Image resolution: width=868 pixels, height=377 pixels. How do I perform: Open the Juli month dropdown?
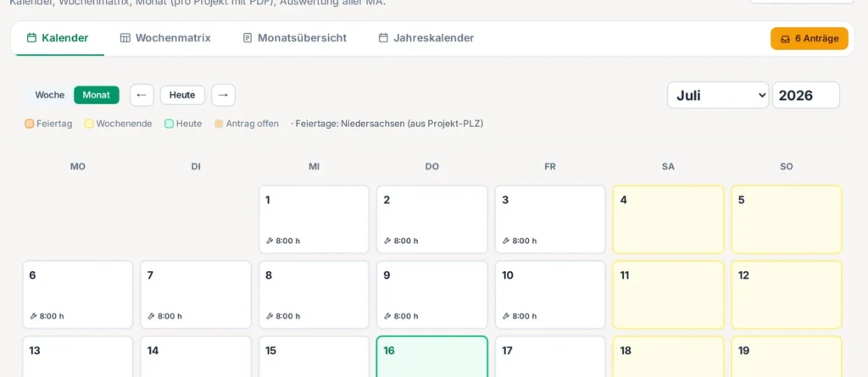[718, 95]
